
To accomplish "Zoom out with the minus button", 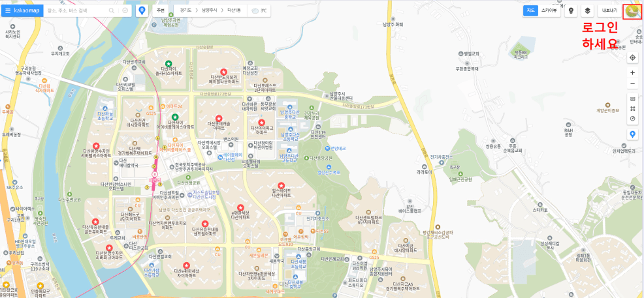I will [632, 84].
